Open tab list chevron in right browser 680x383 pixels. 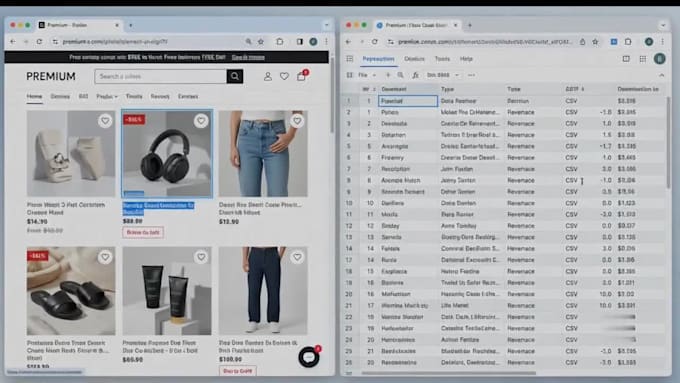pyautogui.click(x=663, y=25)
